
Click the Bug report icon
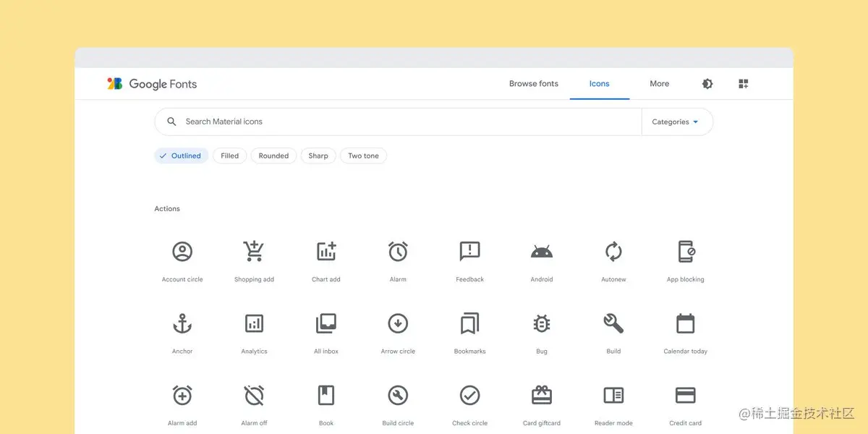click(x=541, y=323)
